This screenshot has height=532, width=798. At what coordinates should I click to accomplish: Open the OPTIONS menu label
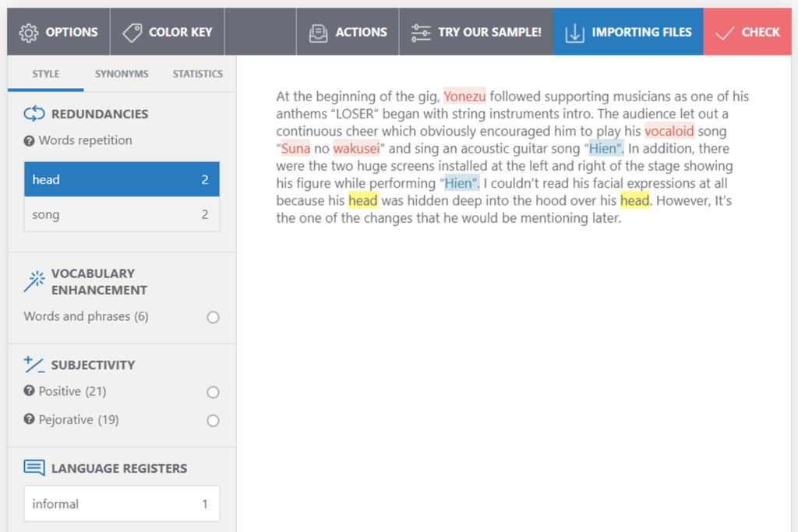[72, 32]
